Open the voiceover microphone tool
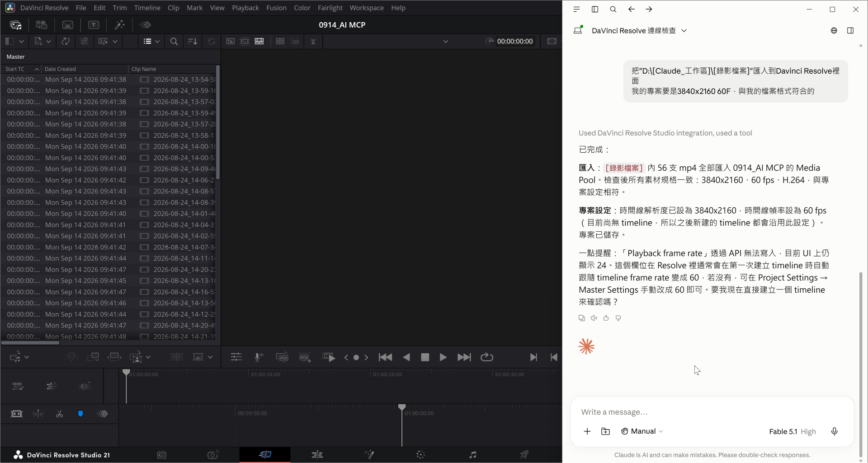Image resolution: width=868 pixels, height=463 pixels. [259, 357]
